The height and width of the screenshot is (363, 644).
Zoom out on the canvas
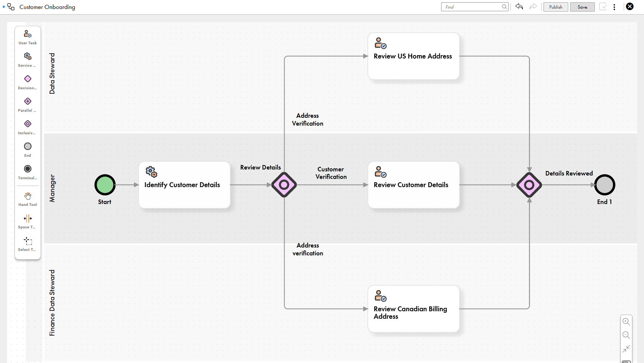[x=626, y=335]
